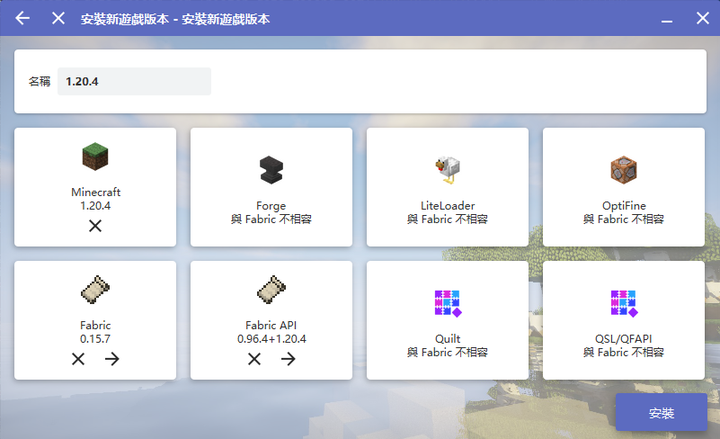The width and height of the screenshot is (720, 439).
Task: Select the QSL/QFAPI card label
Action: [624, 338]
